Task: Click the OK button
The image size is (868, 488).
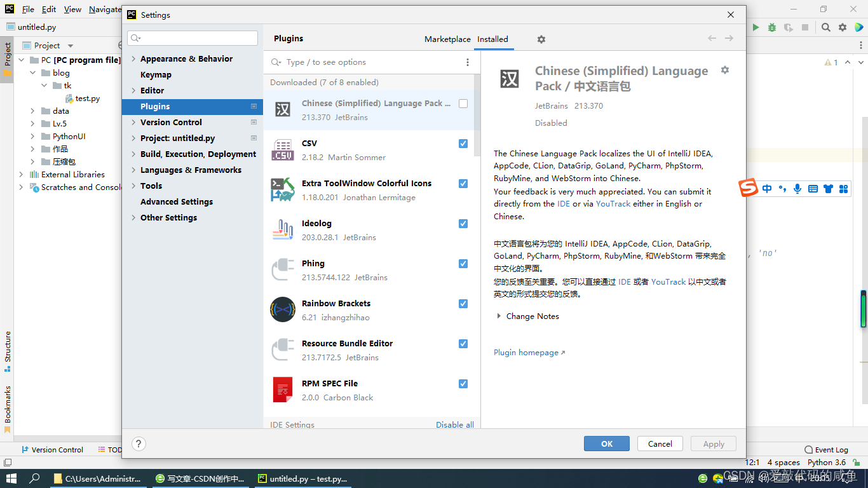Action: click(607, 444)
